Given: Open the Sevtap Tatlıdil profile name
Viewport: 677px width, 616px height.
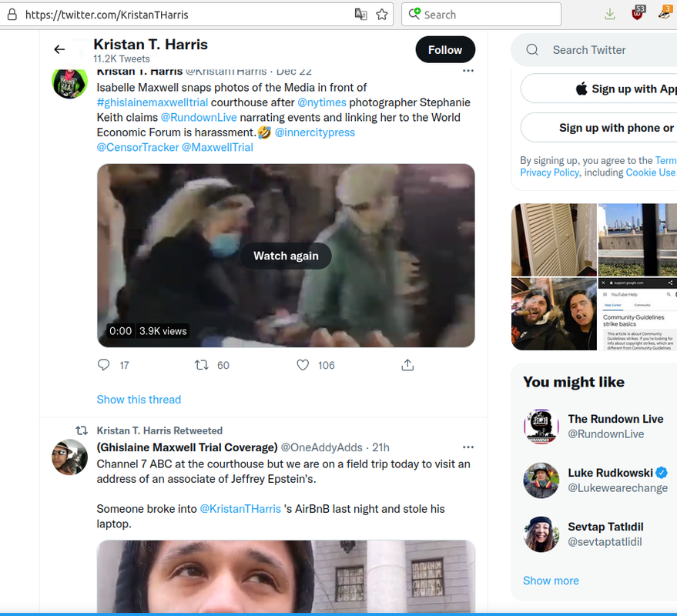Looking at the screenshot, I should coord(606,527).
